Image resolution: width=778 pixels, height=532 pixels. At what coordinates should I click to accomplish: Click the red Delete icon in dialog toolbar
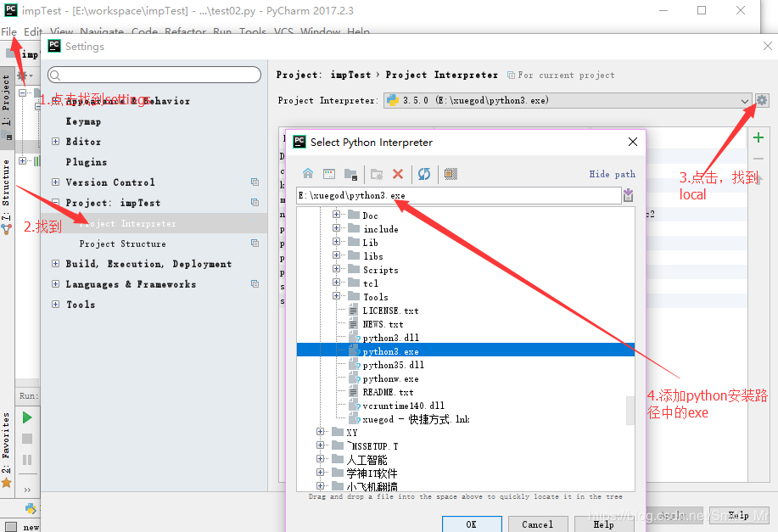tap(398, 174)
